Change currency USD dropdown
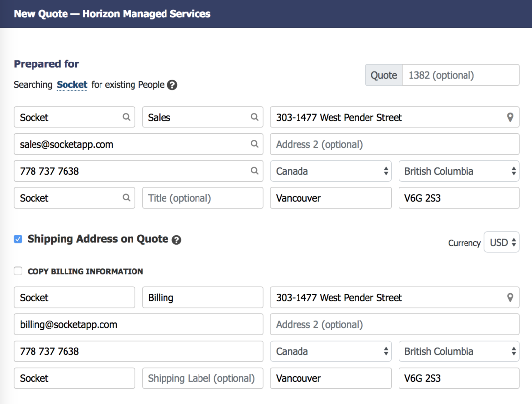532x404 pixels. tap(502, 242)
